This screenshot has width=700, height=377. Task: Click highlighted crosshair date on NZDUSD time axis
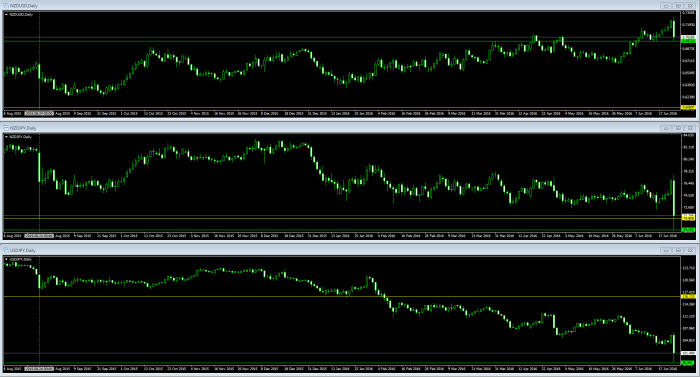coord(39,113)
